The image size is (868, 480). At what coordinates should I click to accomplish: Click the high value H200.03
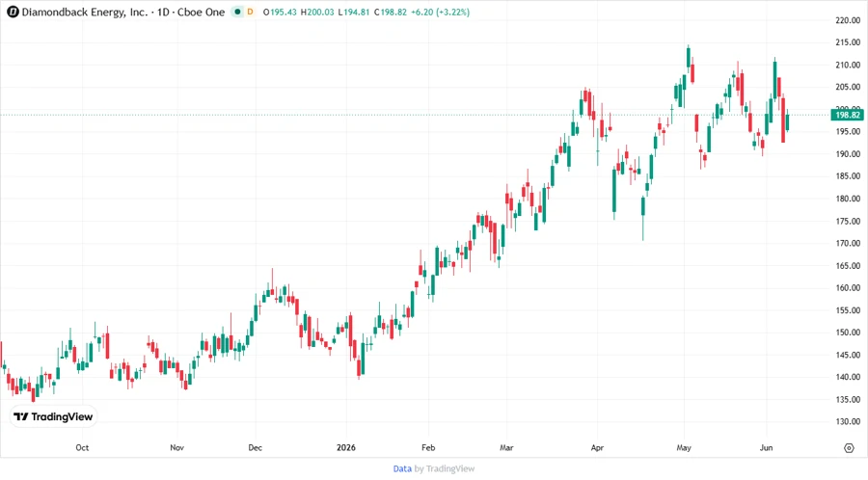[x=317, y=12]
